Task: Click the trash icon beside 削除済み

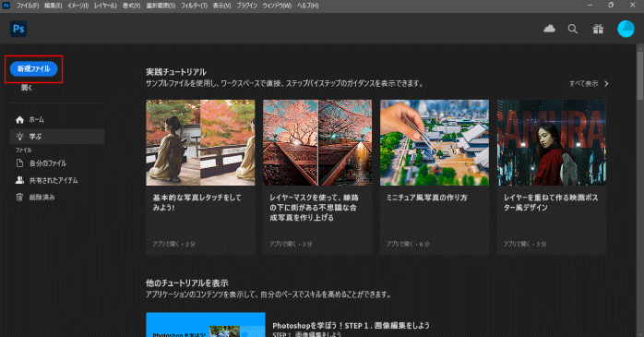Action: (19, 197)
